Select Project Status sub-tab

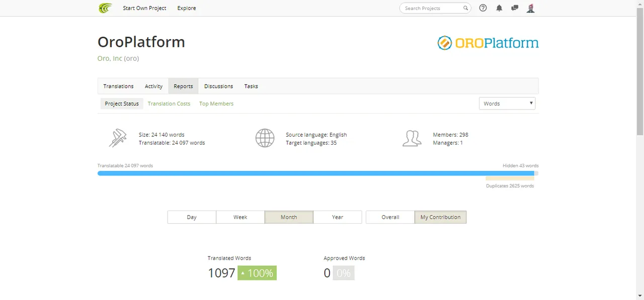122,104
